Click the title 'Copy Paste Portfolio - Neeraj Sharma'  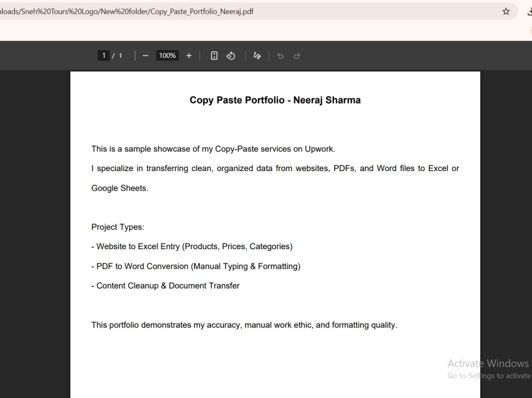coord(275,100)
